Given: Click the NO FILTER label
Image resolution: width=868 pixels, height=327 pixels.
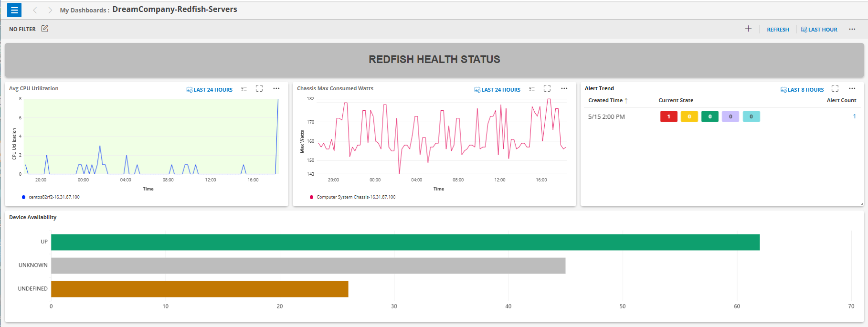Looking at the screenshot, I should (22, 29).
